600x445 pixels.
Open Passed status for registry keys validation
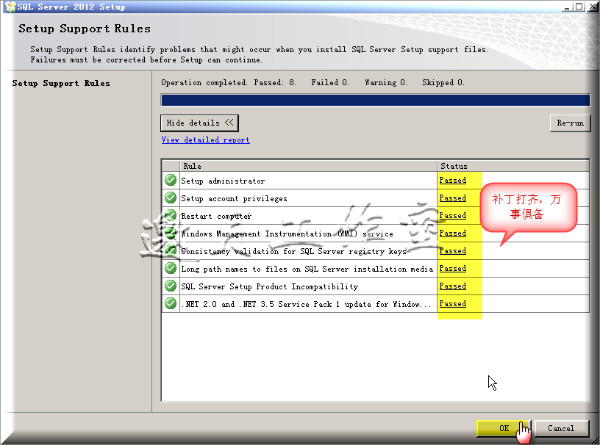point(452,251)
